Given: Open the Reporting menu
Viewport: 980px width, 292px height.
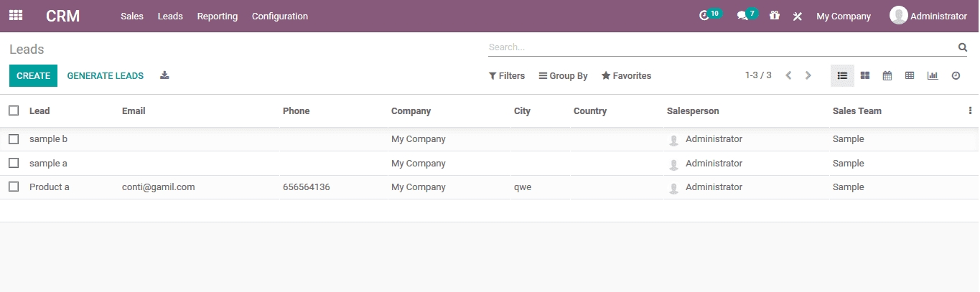Looking at the screenshot, I should [x=218, y=16].
